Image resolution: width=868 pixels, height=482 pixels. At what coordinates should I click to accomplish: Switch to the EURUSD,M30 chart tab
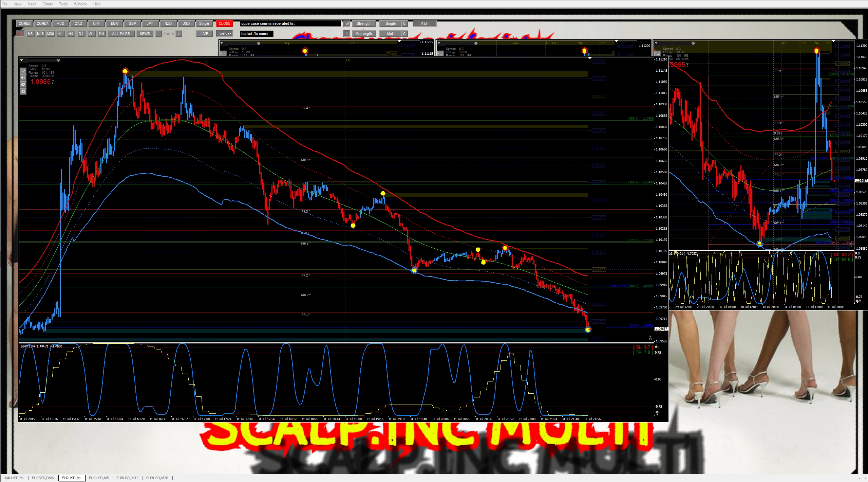[x=157, y=478]
